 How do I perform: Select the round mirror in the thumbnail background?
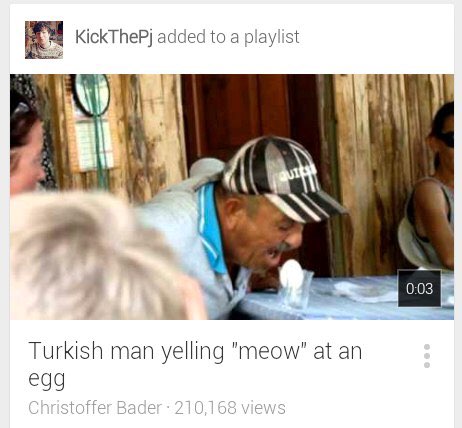91,94
